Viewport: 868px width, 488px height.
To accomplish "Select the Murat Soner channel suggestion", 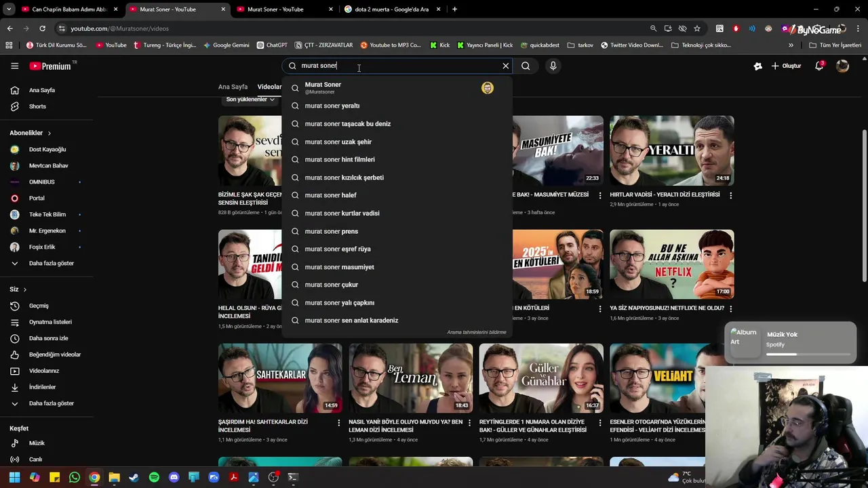I will point(397,87).
